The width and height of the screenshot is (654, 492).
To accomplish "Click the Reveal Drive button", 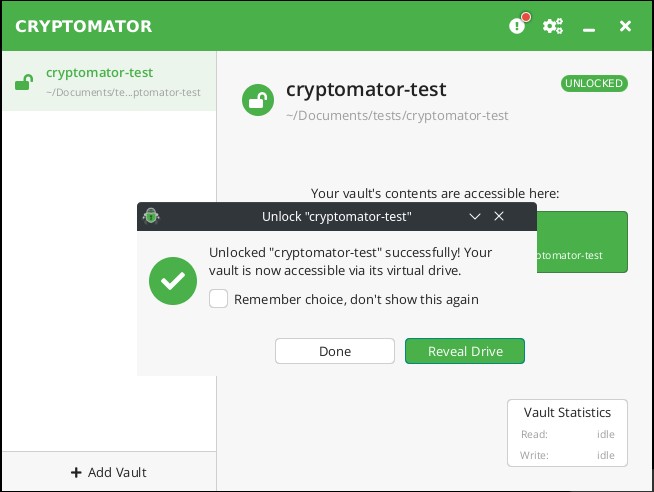I will pyautogui.click(x=465, y=351).
